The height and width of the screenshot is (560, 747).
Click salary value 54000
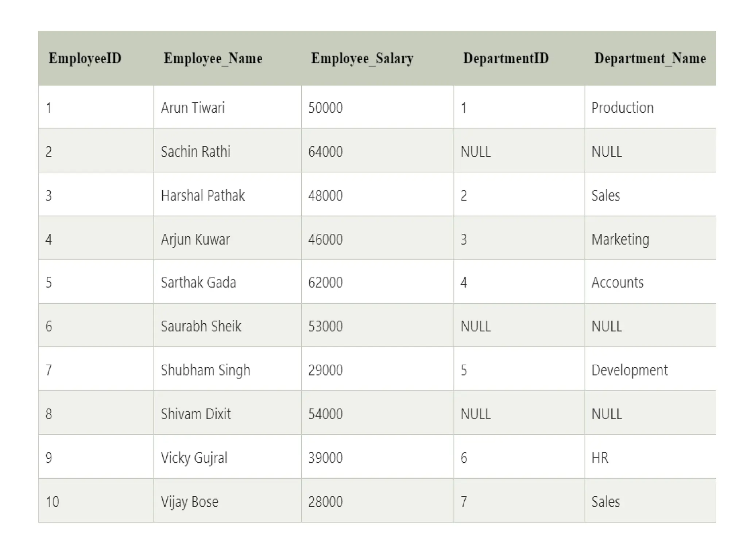325,414
